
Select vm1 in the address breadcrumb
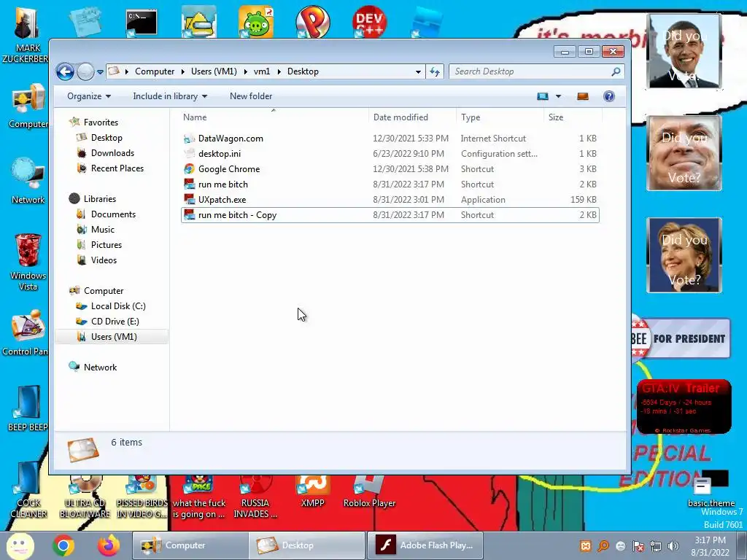pyautogui.click(x=262, y=71)
